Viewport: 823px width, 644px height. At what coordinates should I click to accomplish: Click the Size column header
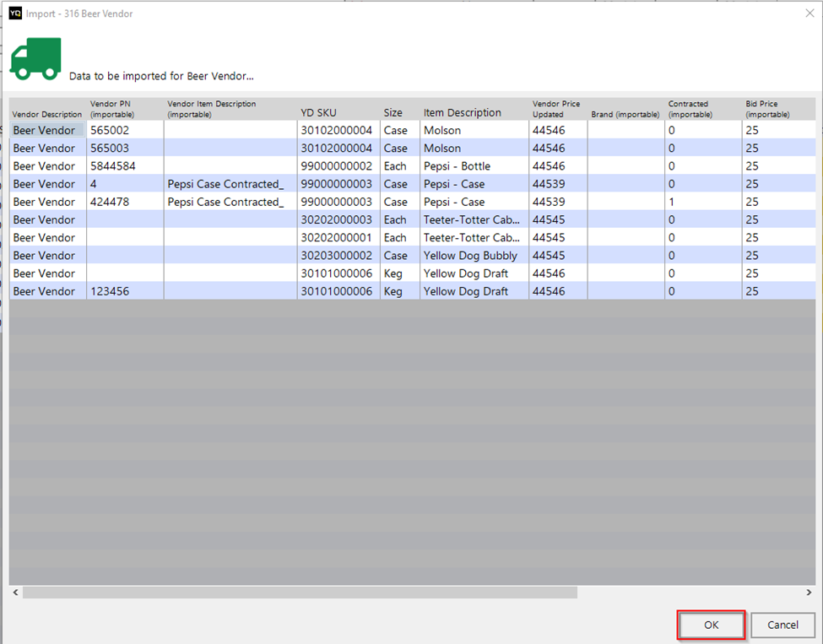[400, 109]
